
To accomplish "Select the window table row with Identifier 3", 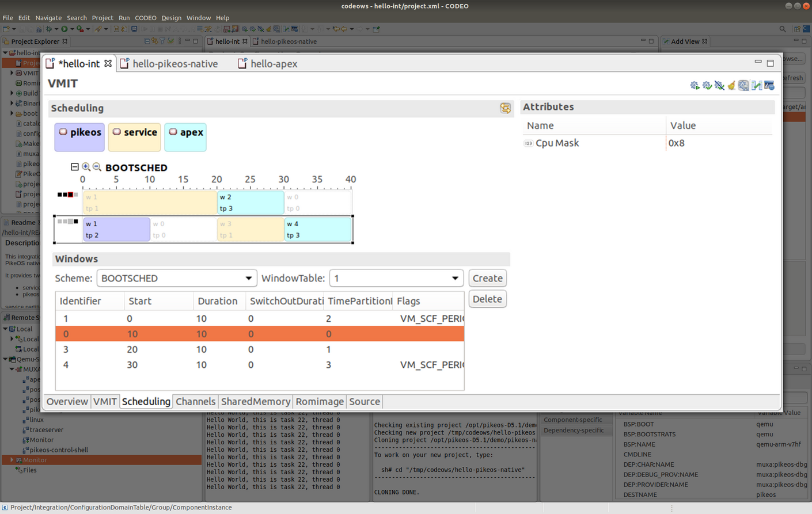I will 173,349.
